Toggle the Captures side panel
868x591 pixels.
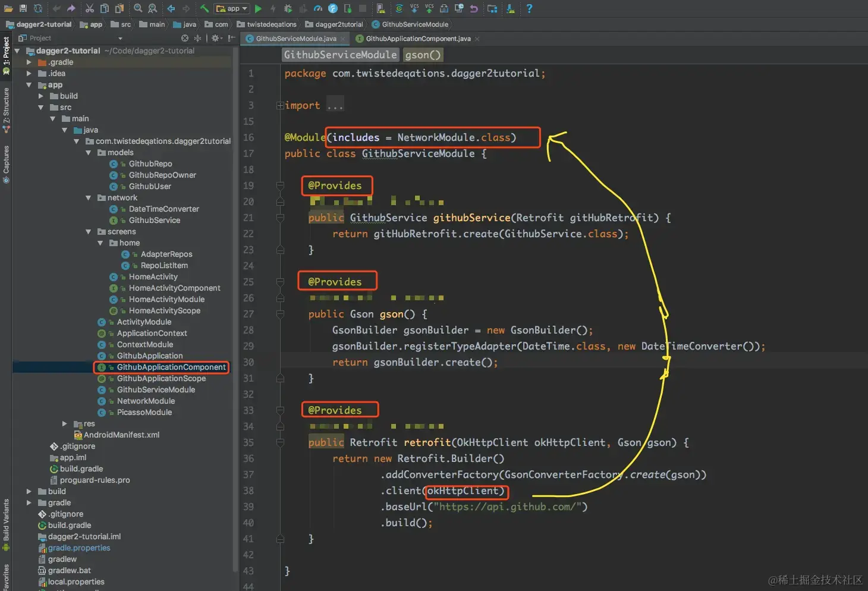pos(6,161)
